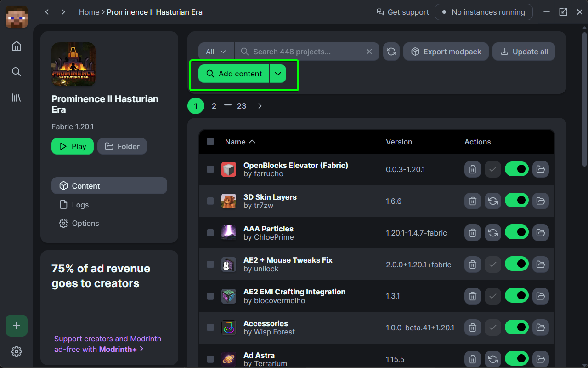
Task: Click Accessories version 1.0.0-beta.41+1.20.1
Action: coord(420,328)
